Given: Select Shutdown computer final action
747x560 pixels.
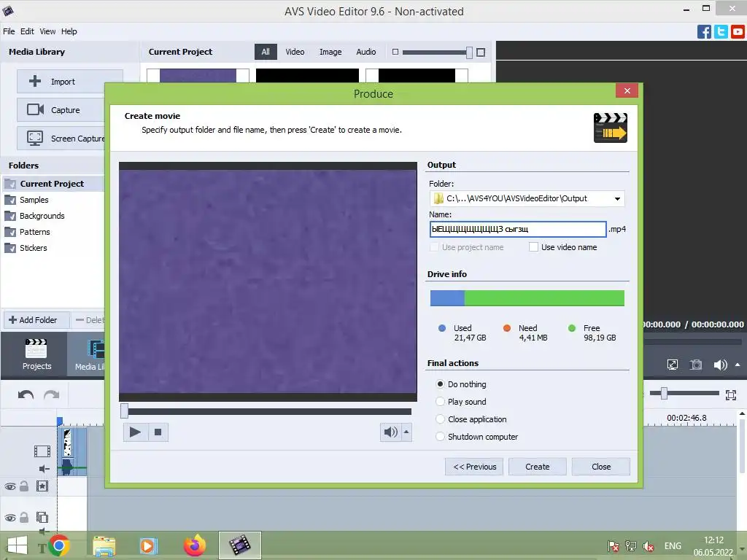Looking at the screenshot, I should coord(440,437).
